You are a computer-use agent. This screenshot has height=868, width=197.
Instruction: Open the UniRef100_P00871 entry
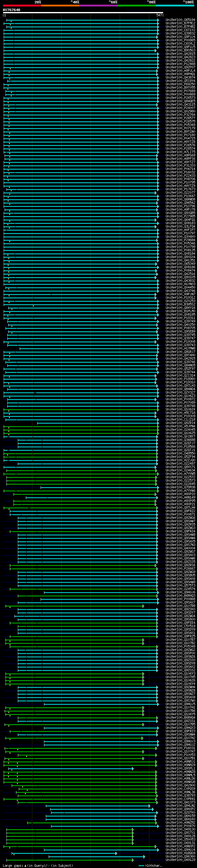click(x=180, y=515)
